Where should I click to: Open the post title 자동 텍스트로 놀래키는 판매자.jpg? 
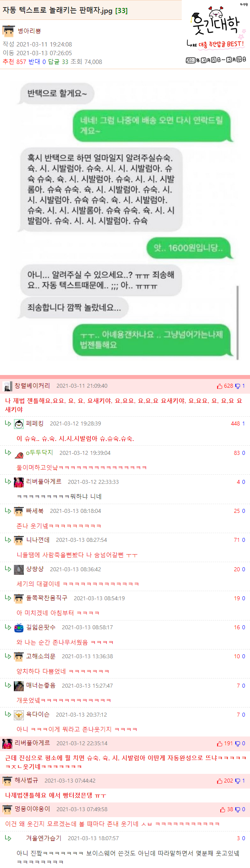pyautogui.click(x=58, y=10)
